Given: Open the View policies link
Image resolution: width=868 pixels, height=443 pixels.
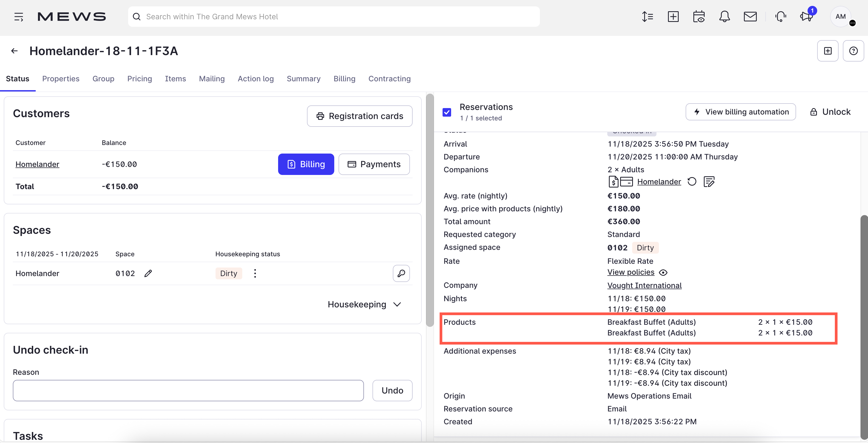Looking at the screenshot, I should (x=631, y=272).
